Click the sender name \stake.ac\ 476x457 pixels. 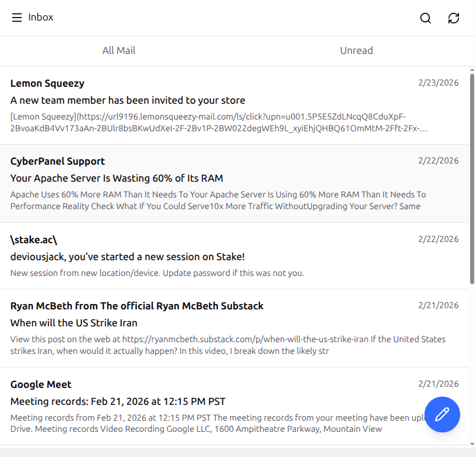(33, 240)
